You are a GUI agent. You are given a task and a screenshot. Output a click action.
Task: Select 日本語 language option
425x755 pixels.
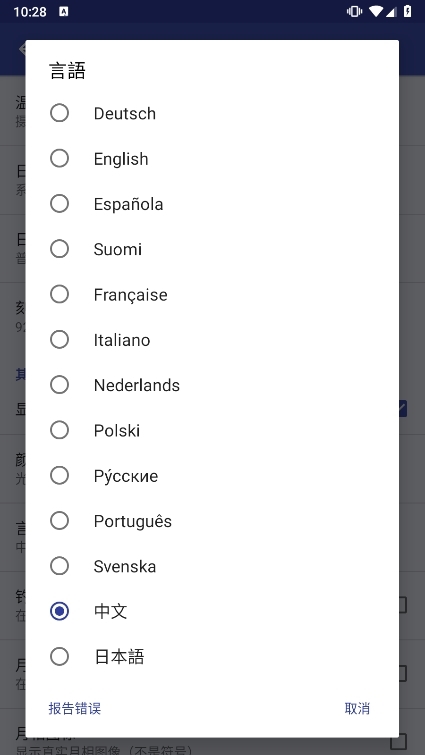coord(212,656)
